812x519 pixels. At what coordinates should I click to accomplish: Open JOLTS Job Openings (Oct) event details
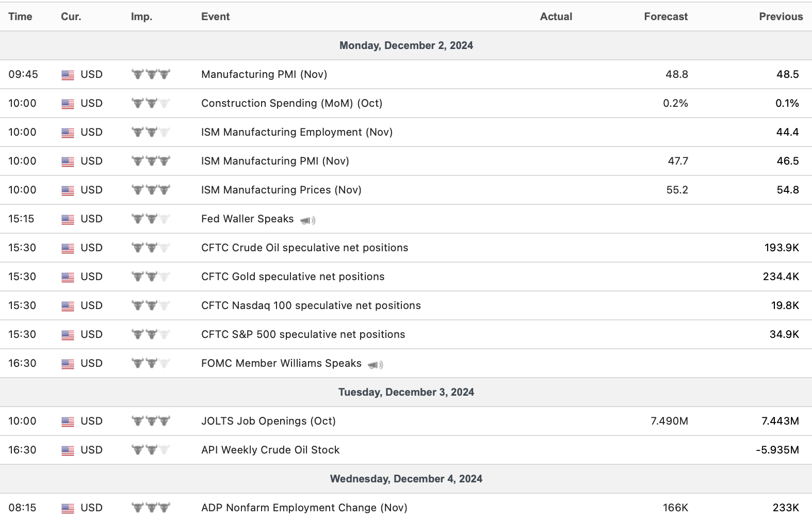pyautogui.click(x=268, y=421)
